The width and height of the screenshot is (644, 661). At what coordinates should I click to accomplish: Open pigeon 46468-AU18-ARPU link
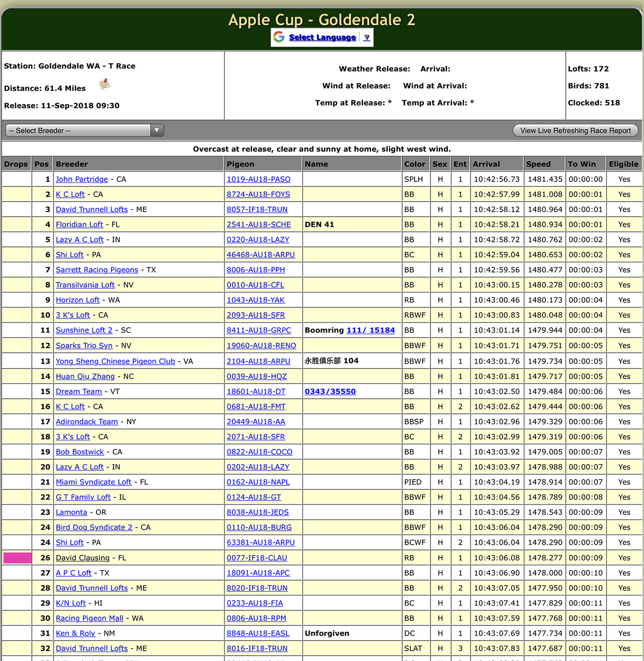(261, 255)
